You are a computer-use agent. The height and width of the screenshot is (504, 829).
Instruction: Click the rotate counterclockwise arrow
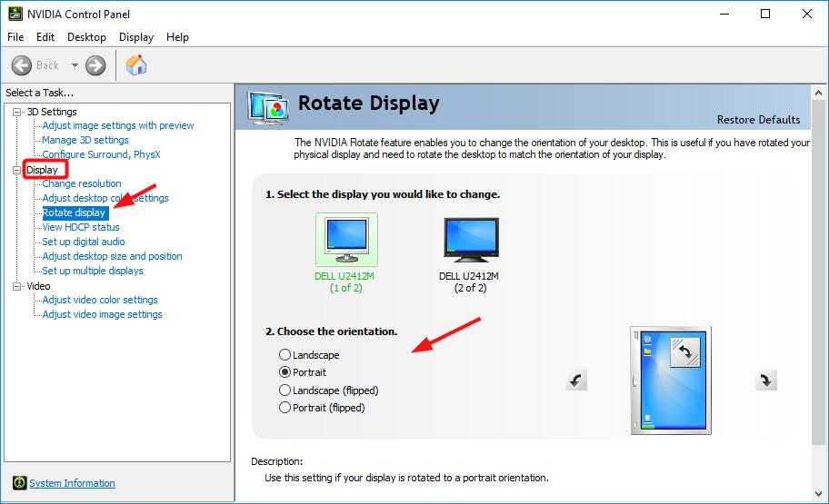tap(576, 380)
